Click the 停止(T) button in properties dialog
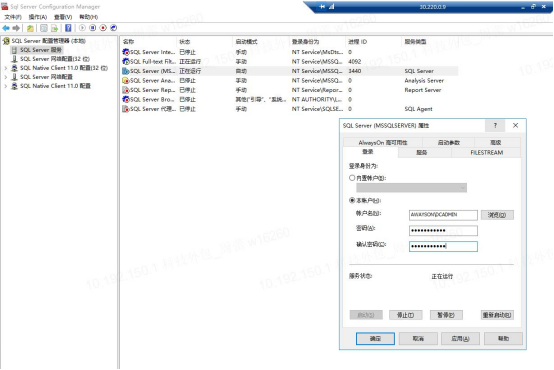The image size is (554, 370). pyautogui.click(x=405, y=315)
